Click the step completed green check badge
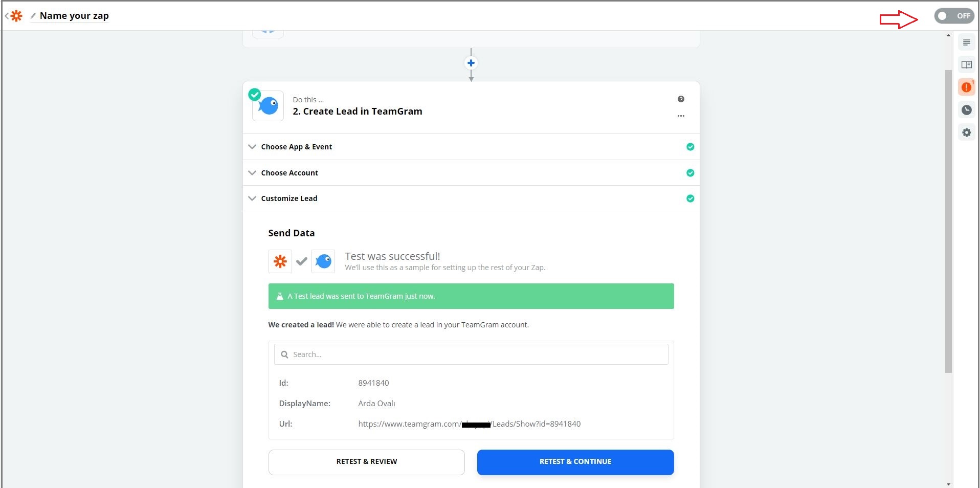 [x=255, y=95]
